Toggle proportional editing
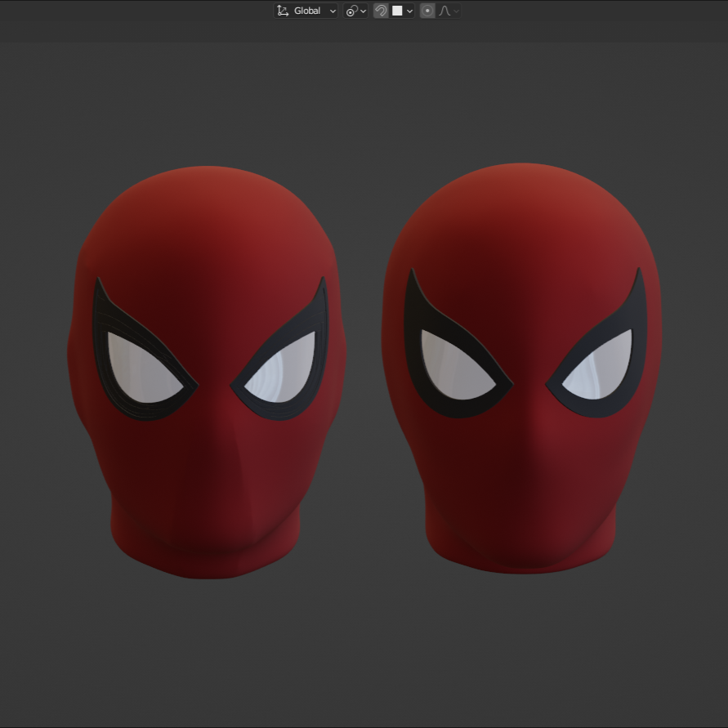The width and height of the screenshot is (728, 728). tap(427, 11)
